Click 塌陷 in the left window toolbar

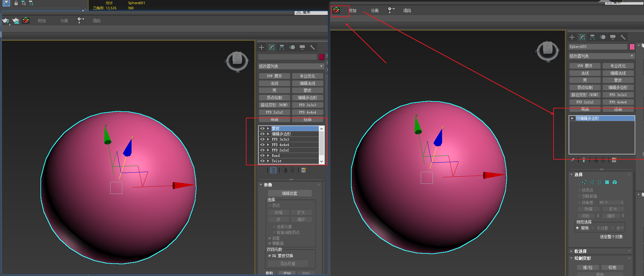click(x=97, y=21)
